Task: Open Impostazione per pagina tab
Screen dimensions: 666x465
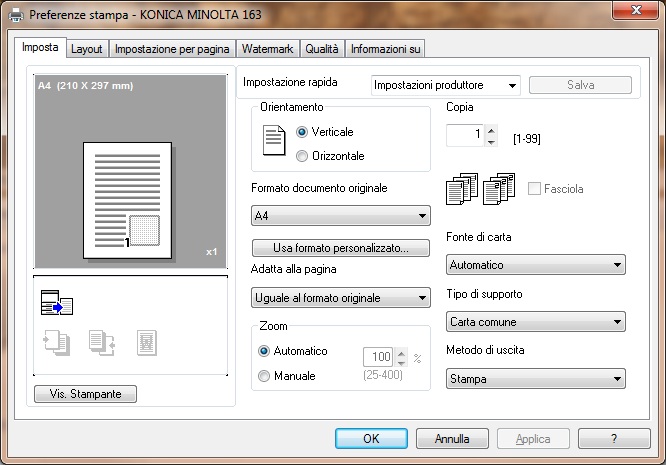Action: [172, 49]
